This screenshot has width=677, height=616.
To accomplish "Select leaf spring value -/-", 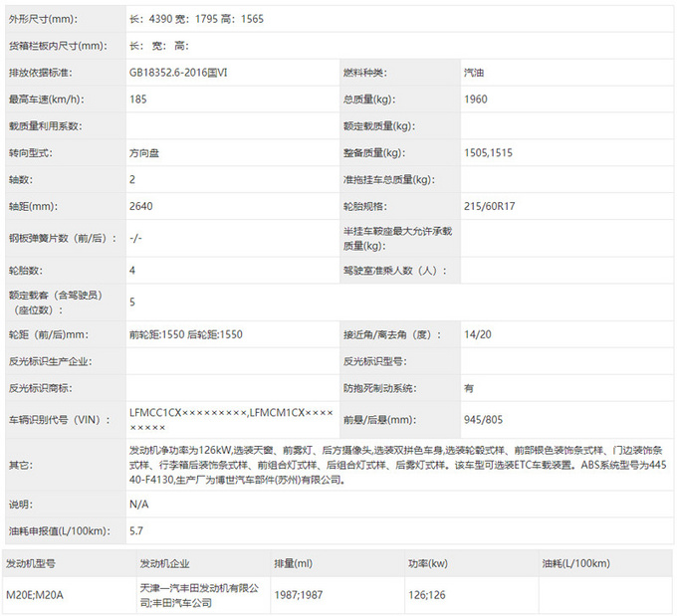I will click(x=135, y=238).
